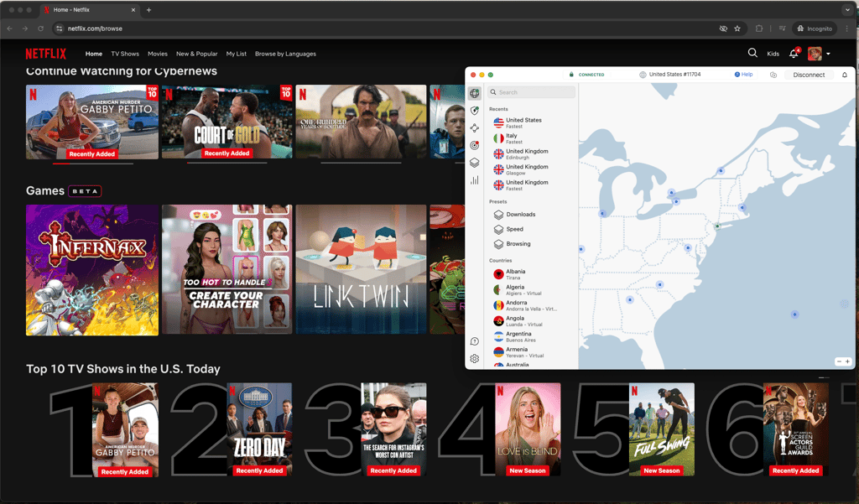Open the Movies menu item

tap(157, 54)
